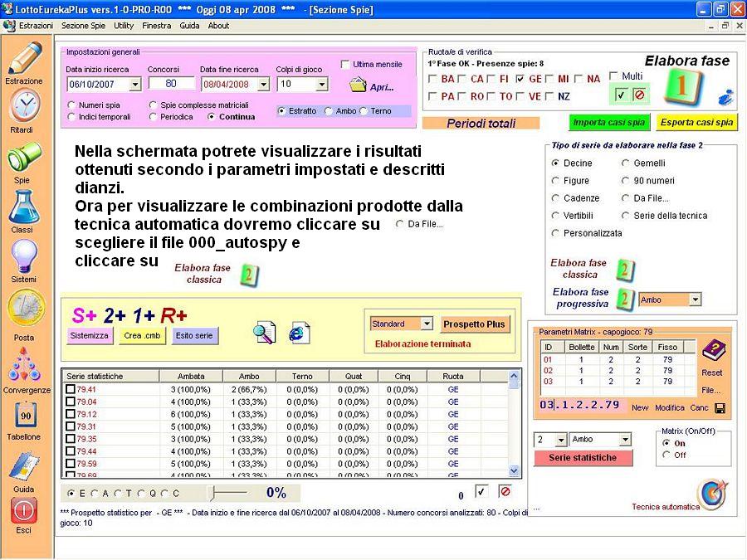Open the Estrazioni menu

point(37,26)
